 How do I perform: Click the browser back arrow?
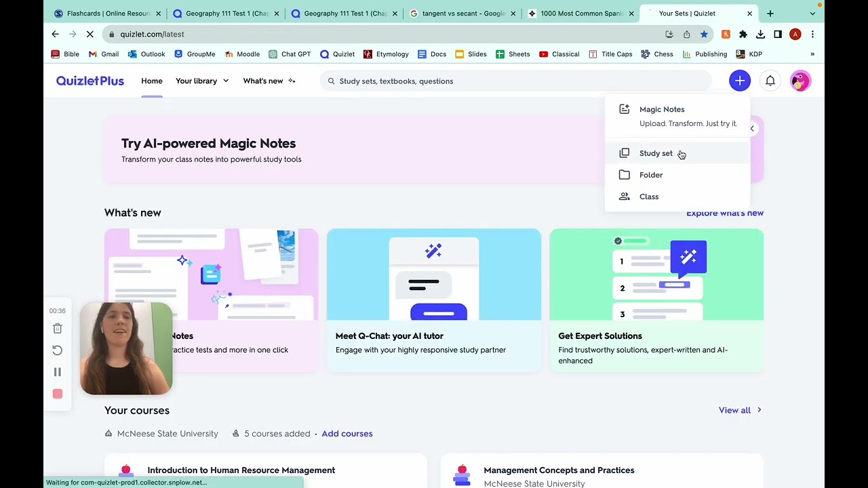click(55, 34)
